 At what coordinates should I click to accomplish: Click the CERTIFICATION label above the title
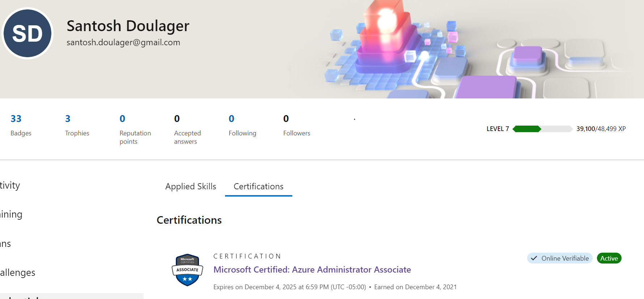click(247, 256)
